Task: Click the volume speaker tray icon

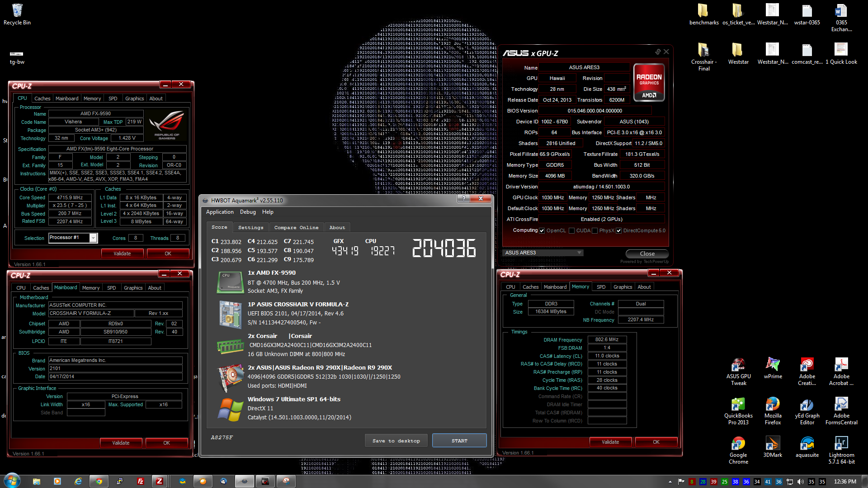Action: click(801, 482)
